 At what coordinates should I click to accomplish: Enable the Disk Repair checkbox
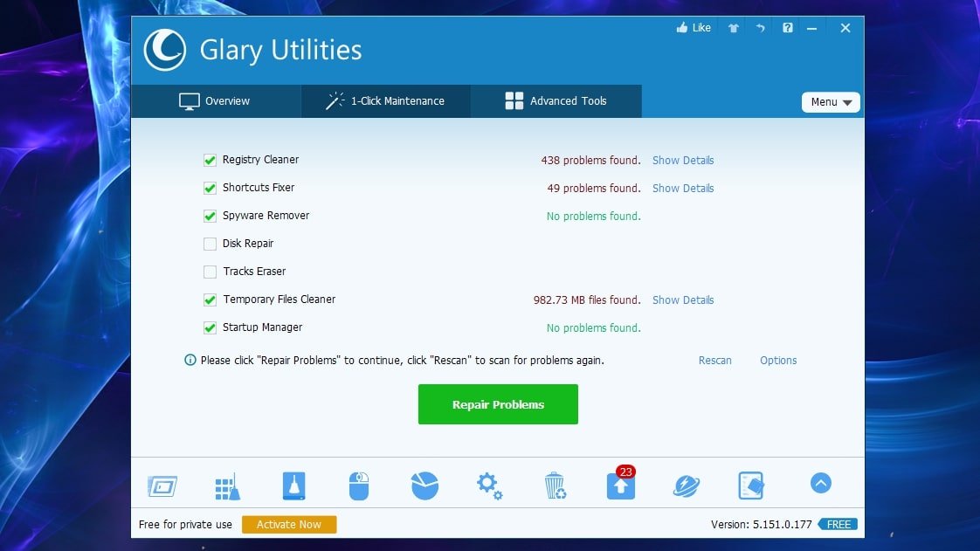pyautogui.click(x=210, y=244)
